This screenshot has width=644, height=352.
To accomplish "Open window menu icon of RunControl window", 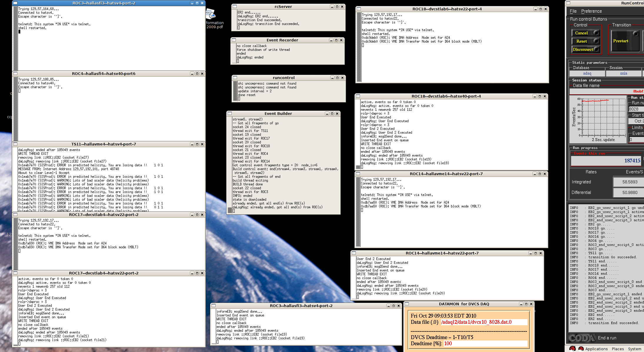I will coord(568,3).
